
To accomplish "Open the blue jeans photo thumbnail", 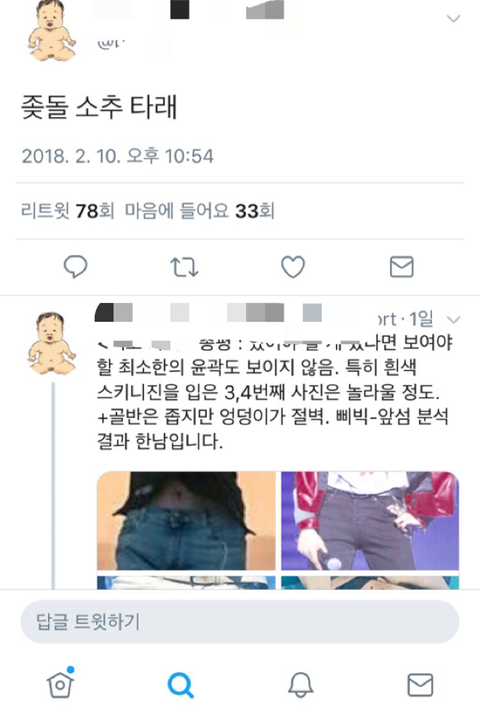I will pos(186,520).
